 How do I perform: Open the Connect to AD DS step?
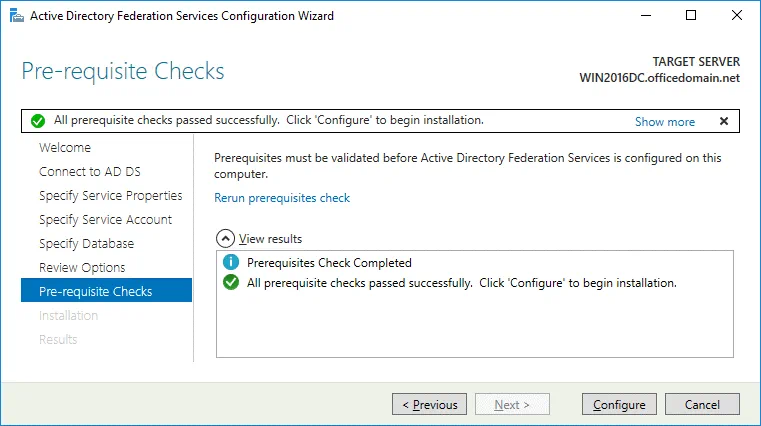[91, 171]
